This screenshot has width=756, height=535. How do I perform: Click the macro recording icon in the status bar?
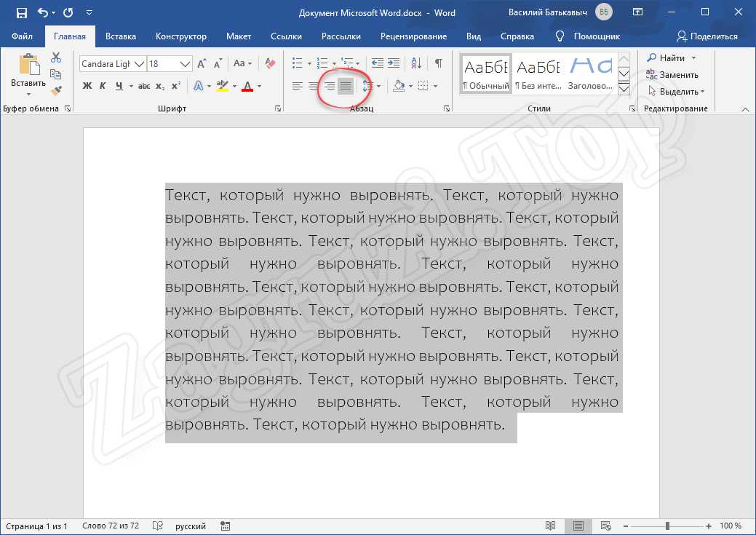click(225, 526)
